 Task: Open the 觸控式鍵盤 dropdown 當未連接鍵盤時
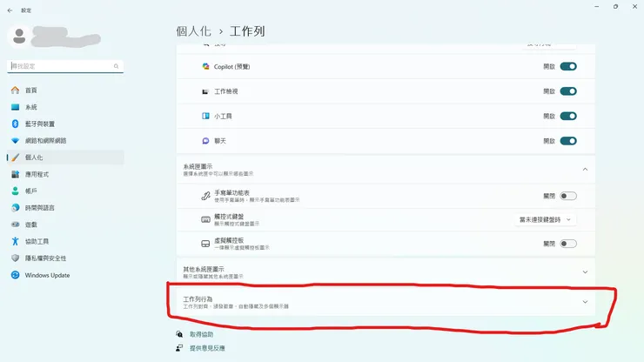[x=545, y=220]
